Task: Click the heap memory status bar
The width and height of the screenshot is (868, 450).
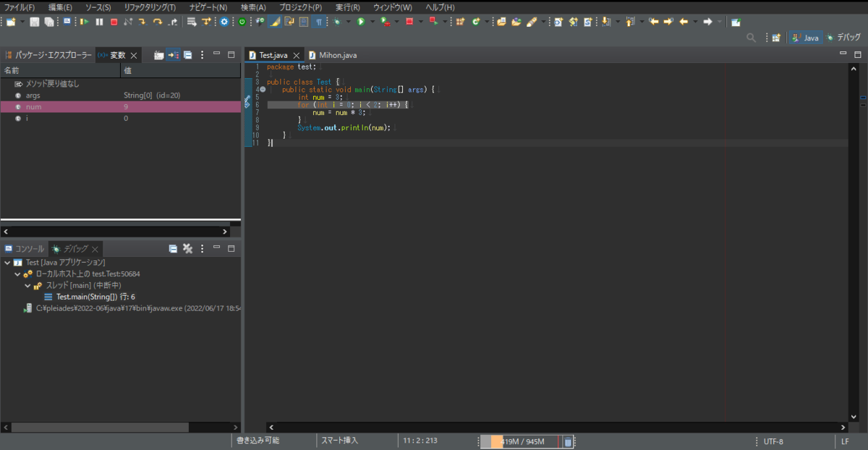Action: click(520, 441)
